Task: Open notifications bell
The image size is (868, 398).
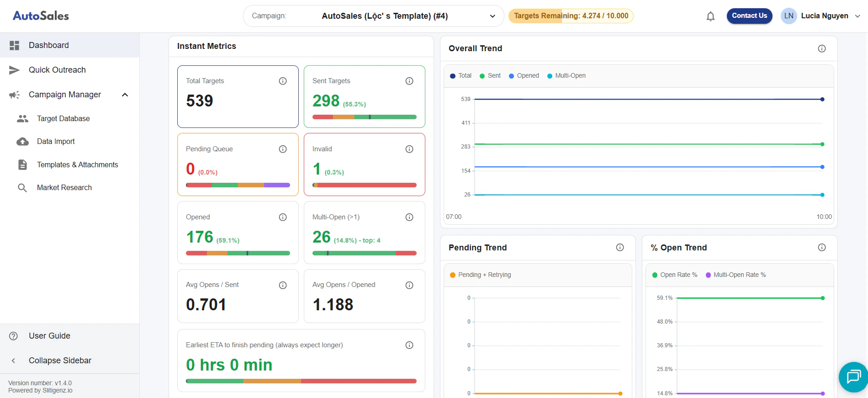Action: pyautogui.click(x=710, y=16)
